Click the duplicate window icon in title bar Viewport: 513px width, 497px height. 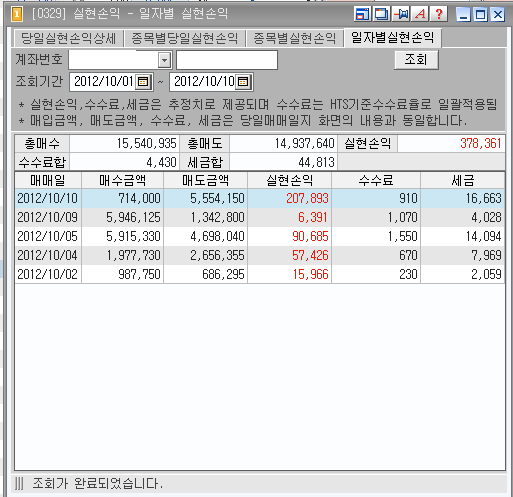[381, 14]
